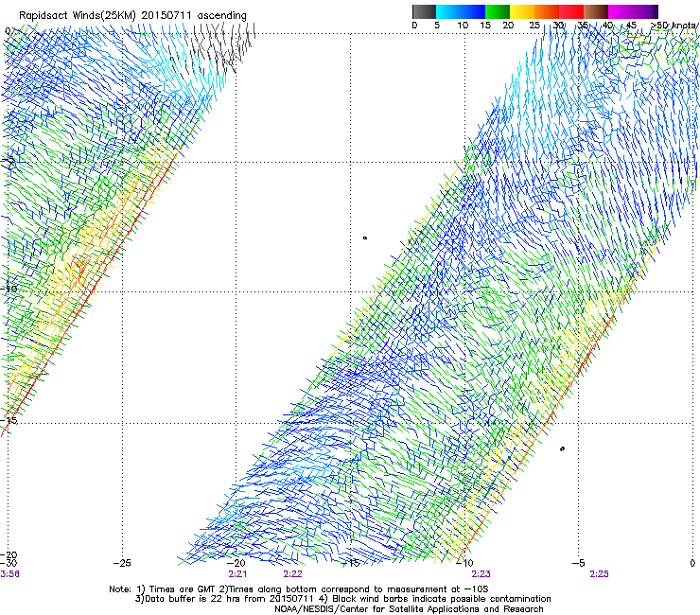Click the '2:25' time label

coord(599,574)
